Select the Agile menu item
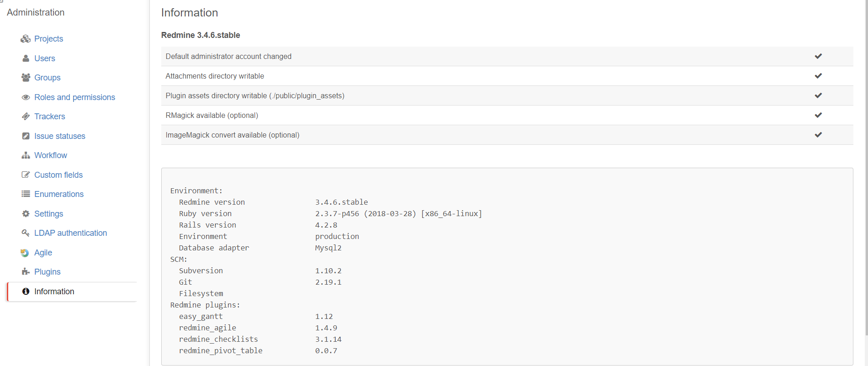The image size is (868, 366). [x=43, y=253]
